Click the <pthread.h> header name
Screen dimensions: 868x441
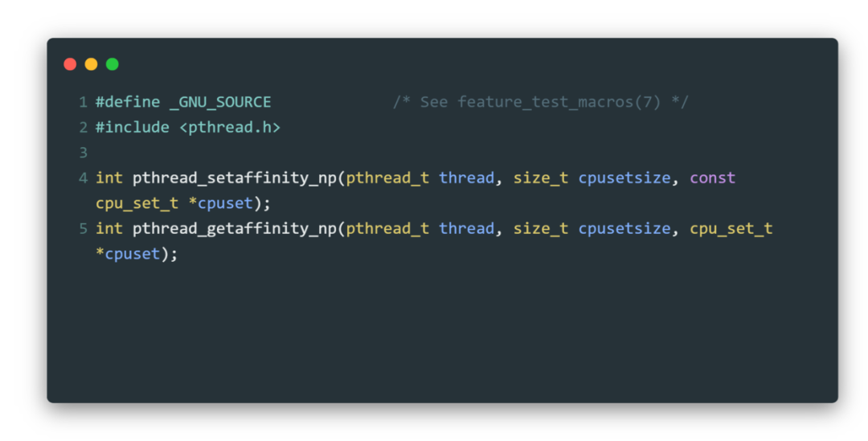(230, 127)
